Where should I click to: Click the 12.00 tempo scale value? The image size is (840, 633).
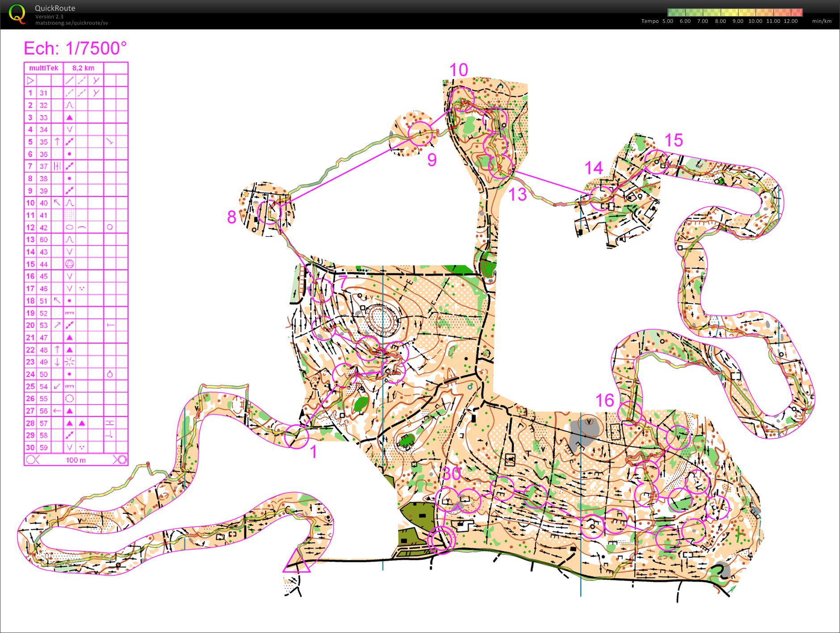[x=790, y=21]
